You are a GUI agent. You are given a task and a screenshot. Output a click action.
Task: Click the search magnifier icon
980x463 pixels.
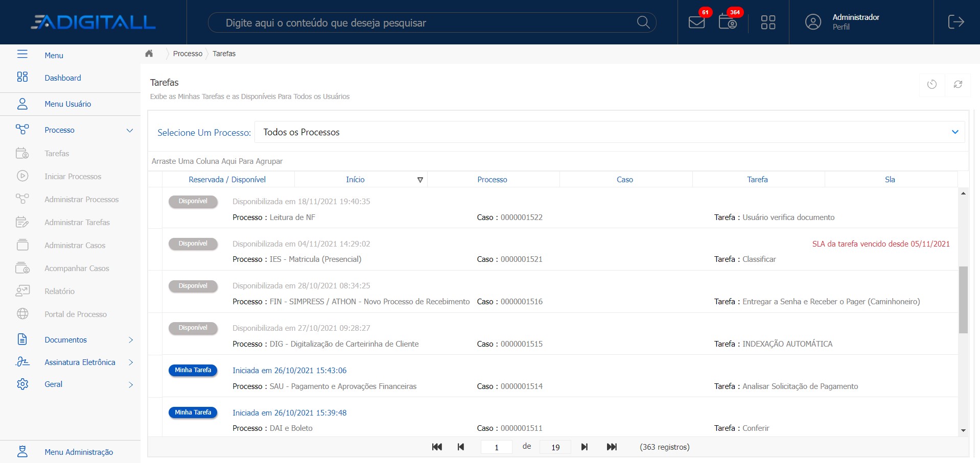[643, 22]
